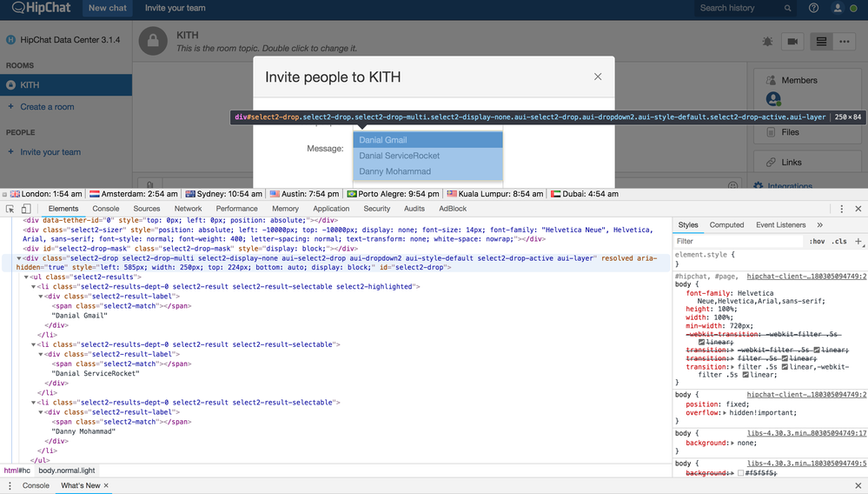868x494 pixels.
Task: Click the Files panel icon
Action: coord(771,132)
